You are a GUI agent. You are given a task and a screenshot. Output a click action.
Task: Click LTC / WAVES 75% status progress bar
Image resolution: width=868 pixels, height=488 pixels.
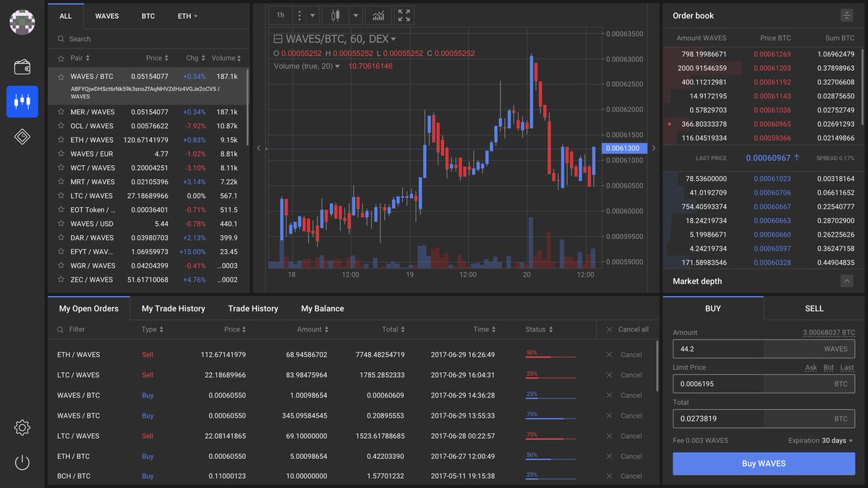tap(551, 436)
